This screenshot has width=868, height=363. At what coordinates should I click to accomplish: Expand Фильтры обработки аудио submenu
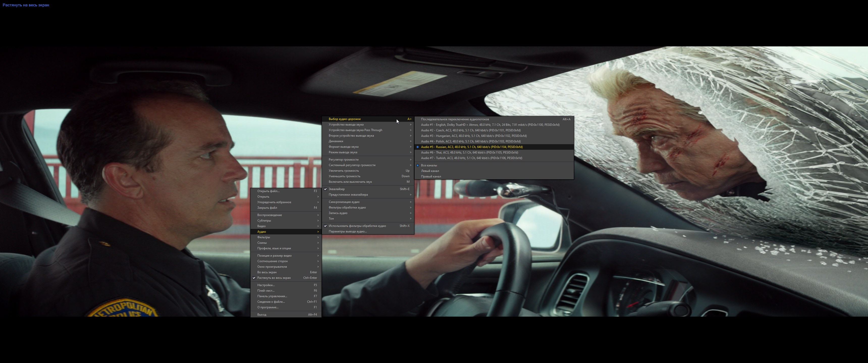(368, 207)
